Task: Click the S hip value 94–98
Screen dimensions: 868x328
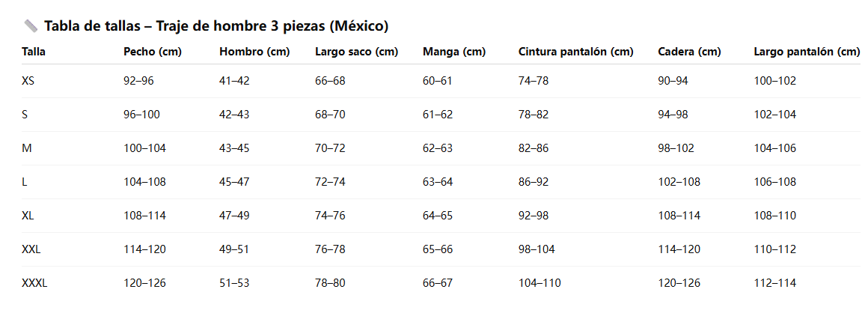Action: point(674,115)
